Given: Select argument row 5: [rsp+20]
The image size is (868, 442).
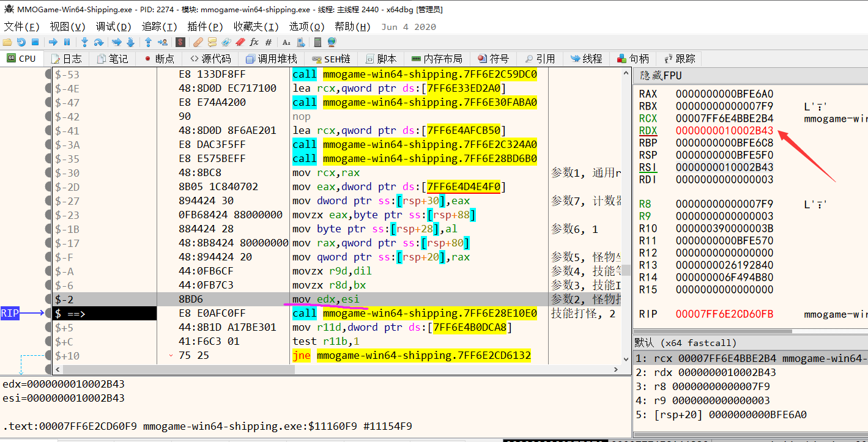Looking at the screenshot, I should pyautogui.click(x=751, y=414).
